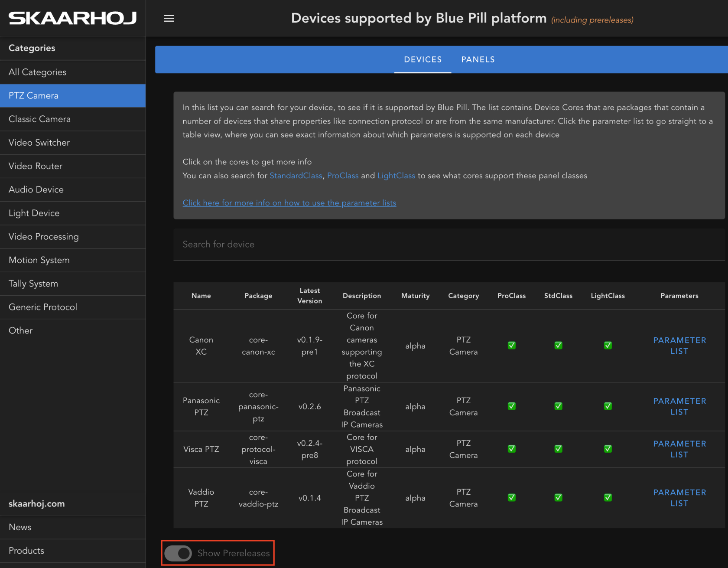728x568 pixels.
Task: Click Visca PTZ StdClass checkmark
Action: click(559, 449)
